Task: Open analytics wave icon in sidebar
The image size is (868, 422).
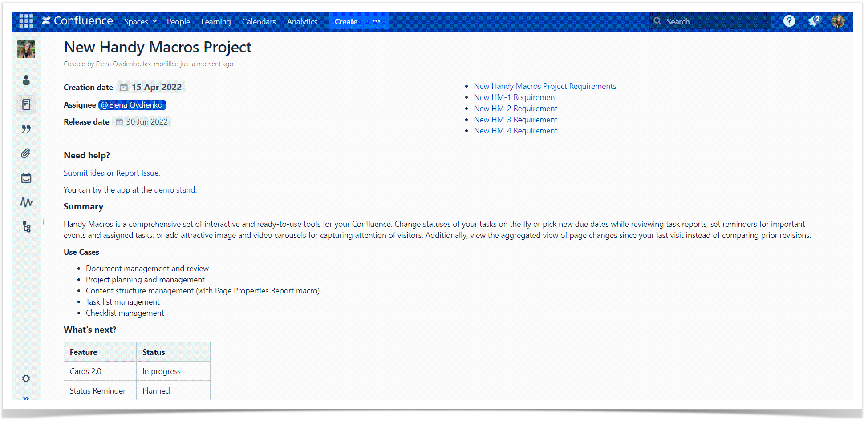Action: 26,202
